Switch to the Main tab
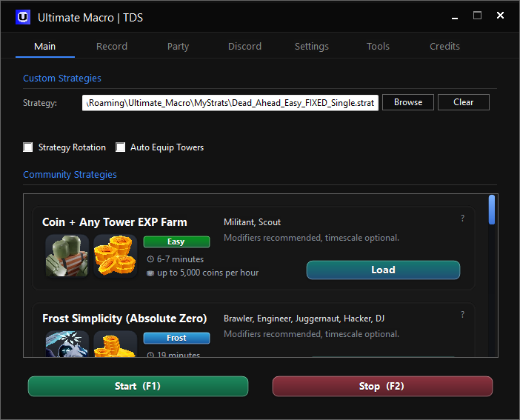The width and height of the screenshot is (520, 420). pos(44,46)
